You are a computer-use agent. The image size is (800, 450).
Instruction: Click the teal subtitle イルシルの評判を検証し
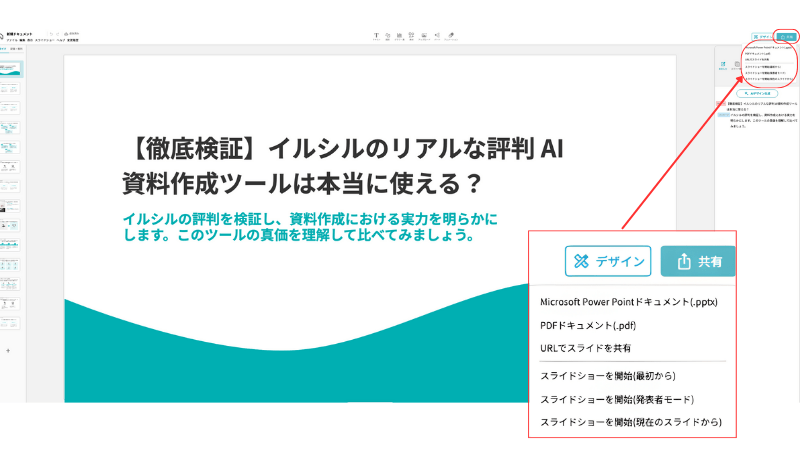310,227
